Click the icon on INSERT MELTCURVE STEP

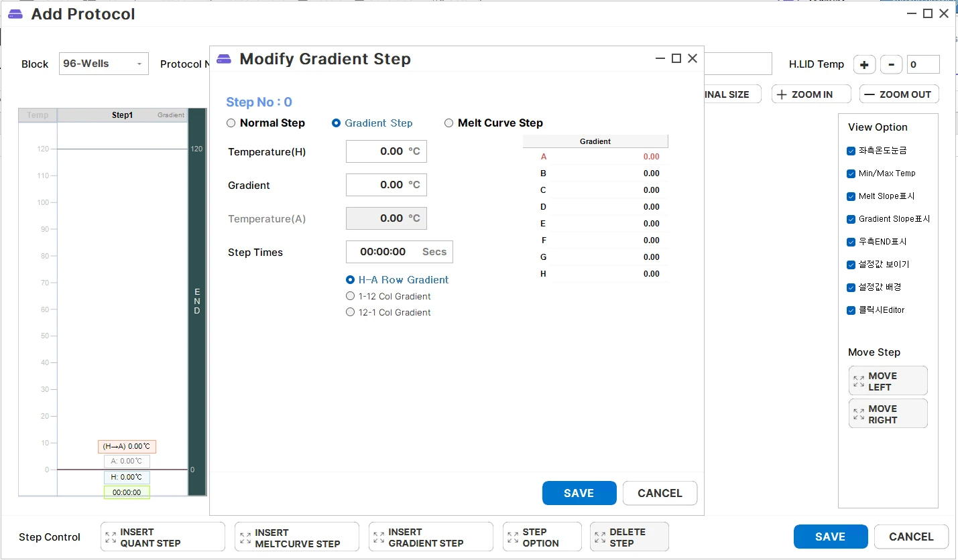pyautogui.click(x=245, y=537)
